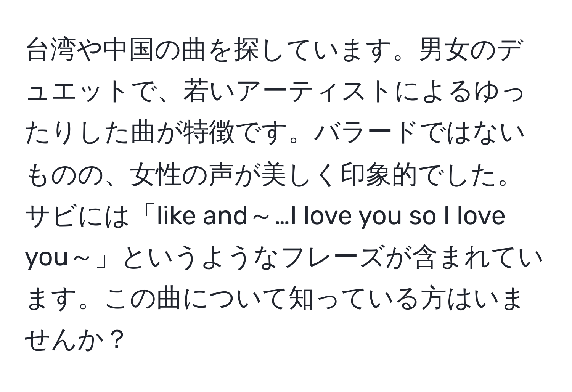Click the word アーティスト
572x392 pixels.
(x=317, y=92)
